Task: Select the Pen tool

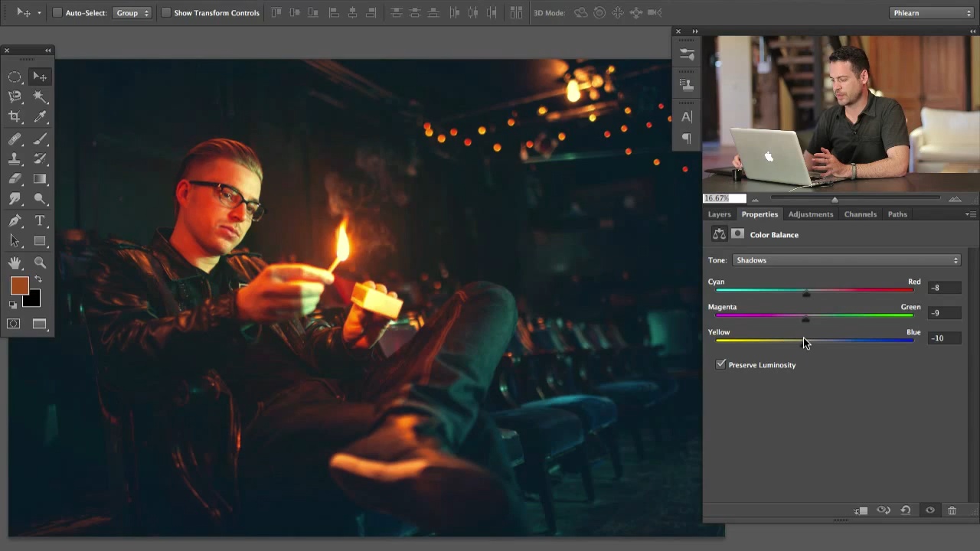Action: 15,220
